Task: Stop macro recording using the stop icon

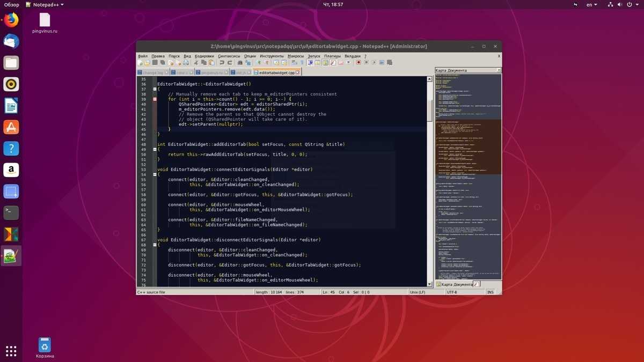Action: (366, 63)
